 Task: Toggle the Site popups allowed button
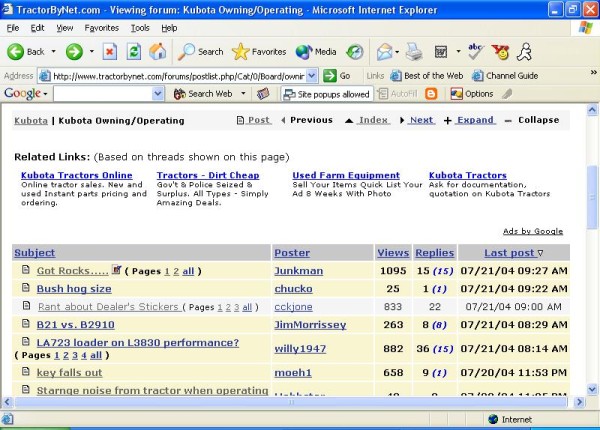(x=327, y=94)
